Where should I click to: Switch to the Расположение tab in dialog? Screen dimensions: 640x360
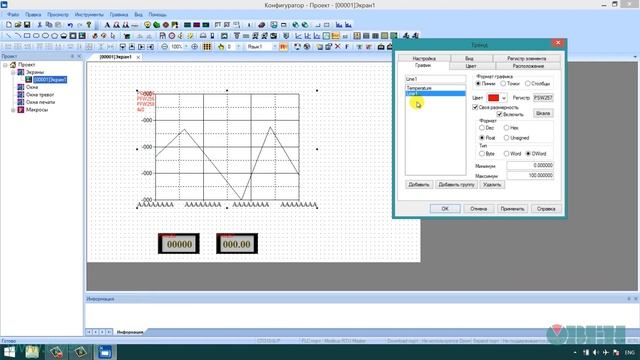point(528,66)
